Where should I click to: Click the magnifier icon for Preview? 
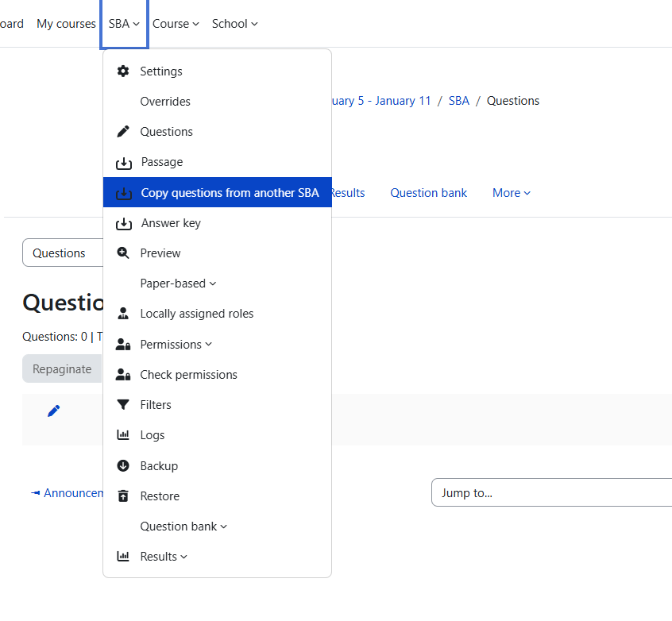pos(123,253)
